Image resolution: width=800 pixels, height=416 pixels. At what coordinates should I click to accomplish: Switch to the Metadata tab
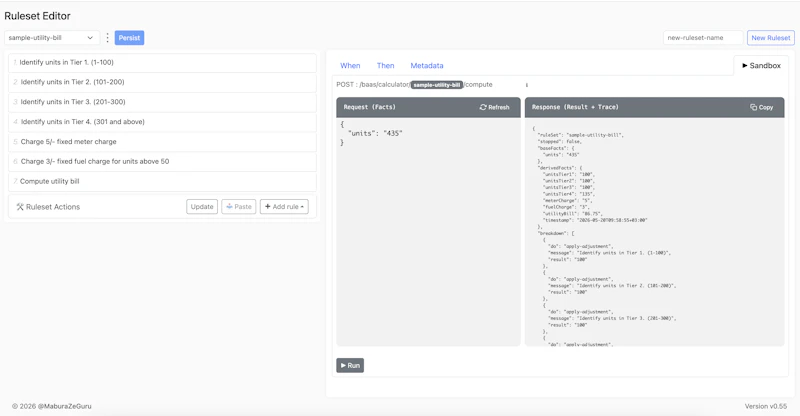[x=427, y=66]
